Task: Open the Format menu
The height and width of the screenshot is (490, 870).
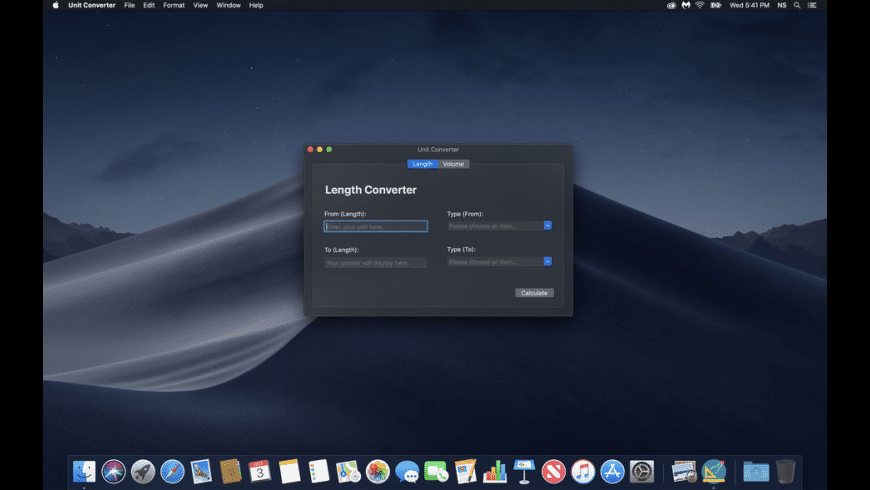Action: click(174, 5)
